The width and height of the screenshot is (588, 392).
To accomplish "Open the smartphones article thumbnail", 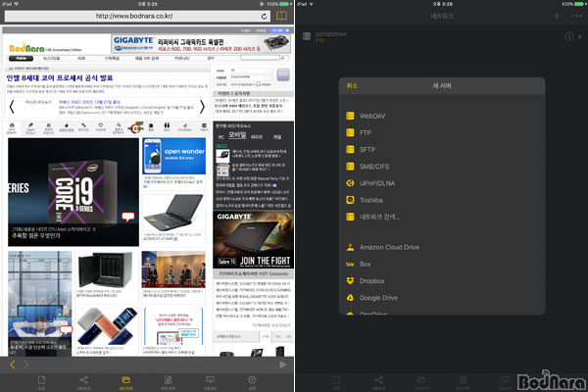I will pyautogui.click(x=107, y=326).
